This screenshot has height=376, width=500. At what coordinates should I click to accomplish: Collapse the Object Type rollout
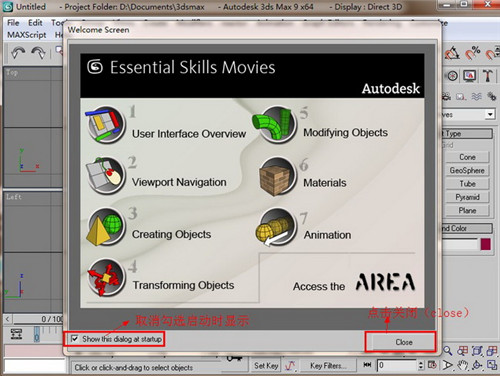(x=467, y=134)
